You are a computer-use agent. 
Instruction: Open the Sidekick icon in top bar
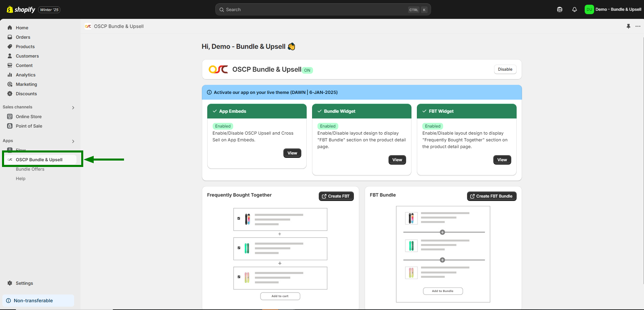point(560,9)
